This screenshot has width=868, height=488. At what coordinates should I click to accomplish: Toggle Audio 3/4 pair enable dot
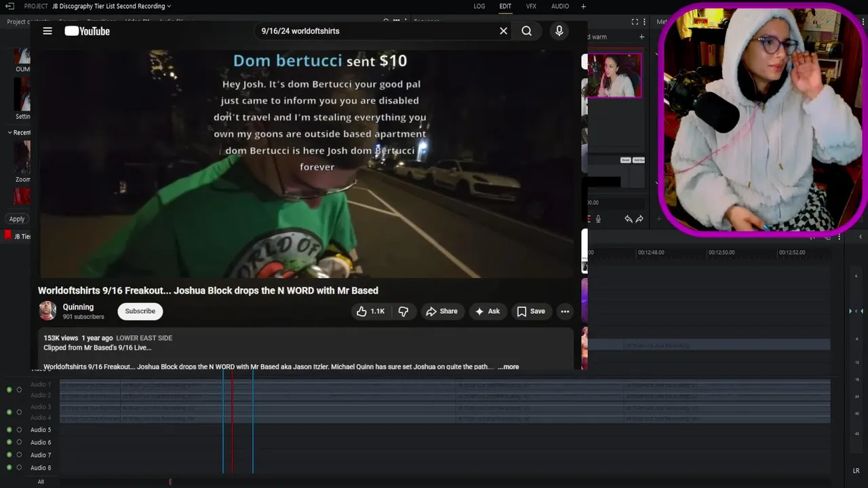(9, 412)
